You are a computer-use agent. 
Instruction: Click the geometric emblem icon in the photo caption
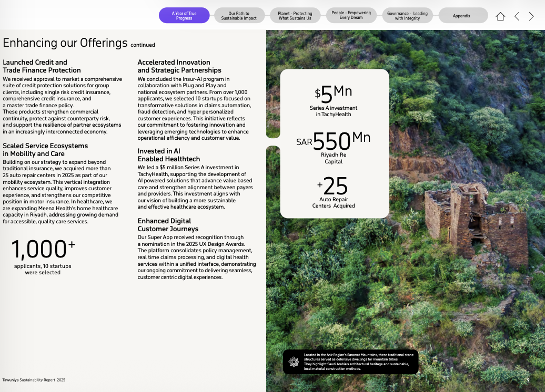[x=294, y=362]
